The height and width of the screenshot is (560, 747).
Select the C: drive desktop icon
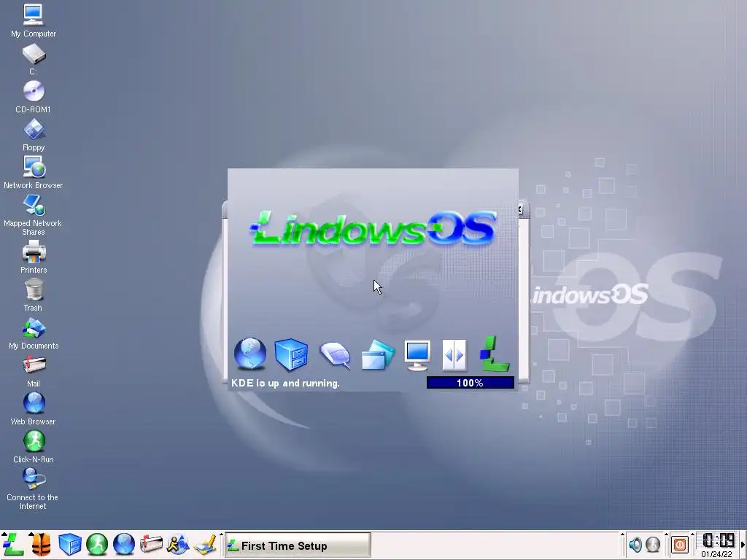[x=34, y=59]
